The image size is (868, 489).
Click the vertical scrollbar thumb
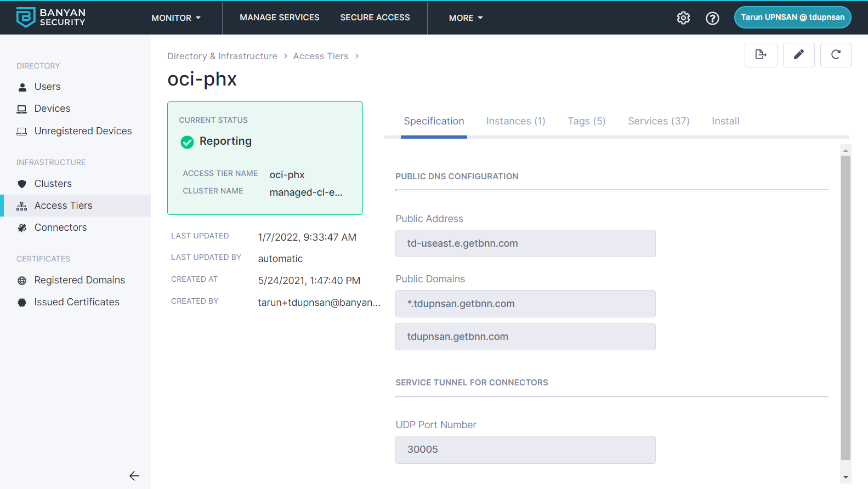pyautogui.click(x=846, y=308)
